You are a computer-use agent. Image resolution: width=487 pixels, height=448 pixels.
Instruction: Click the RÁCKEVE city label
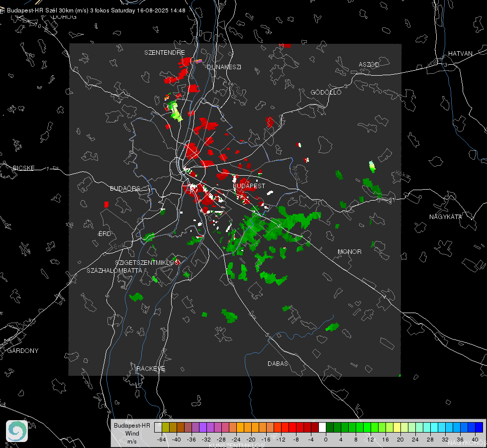[151, 368]
